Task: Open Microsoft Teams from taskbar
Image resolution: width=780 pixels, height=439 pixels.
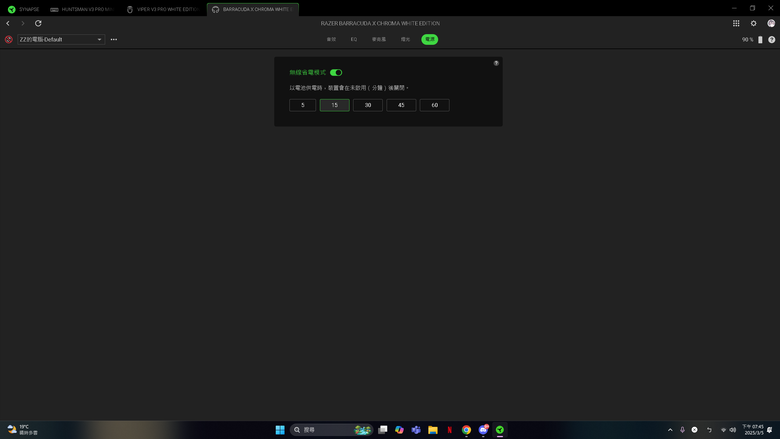Action: tap(416, 430)
